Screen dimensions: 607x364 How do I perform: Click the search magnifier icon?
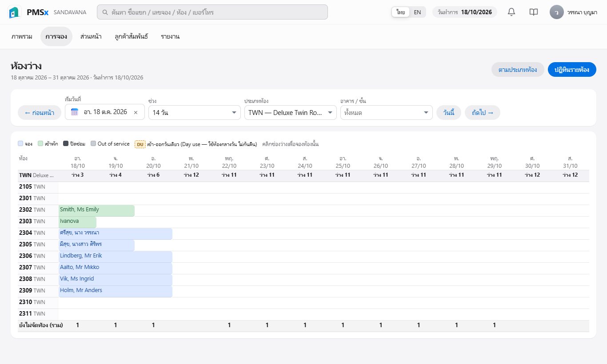[105, 12]
